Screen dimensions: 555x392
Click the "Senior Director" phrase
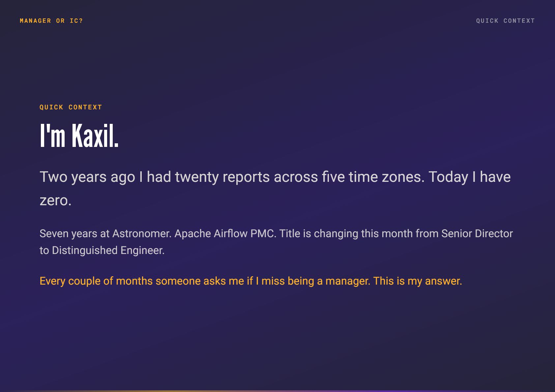point(477,234)
